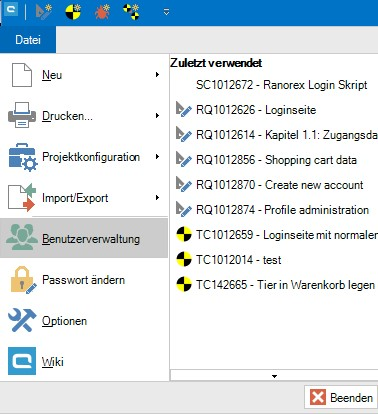This screenshot has width=378, height=414.
Task: Expand the Import/Export submenu arrow
Action: (157, 198)
